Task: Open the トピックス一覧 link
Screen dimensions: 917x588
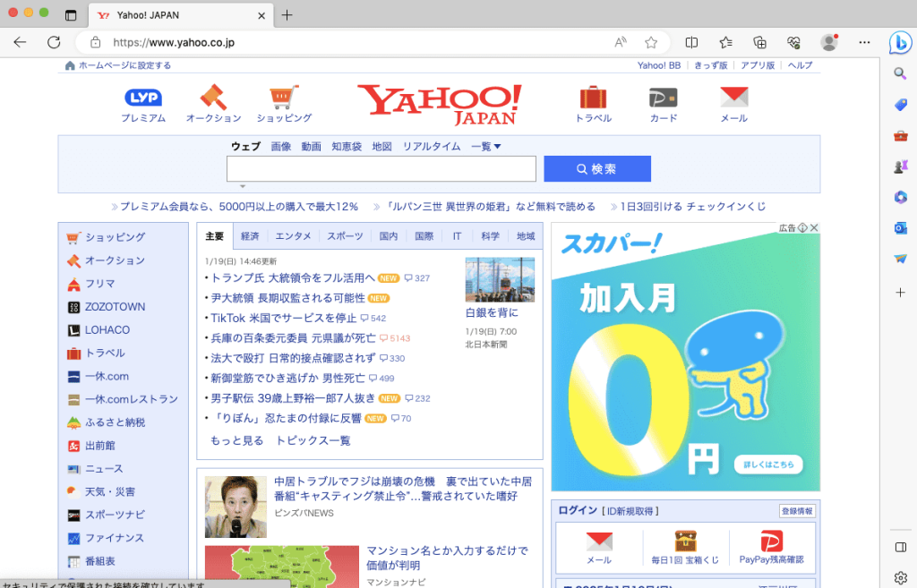Action: coord(313,440)
